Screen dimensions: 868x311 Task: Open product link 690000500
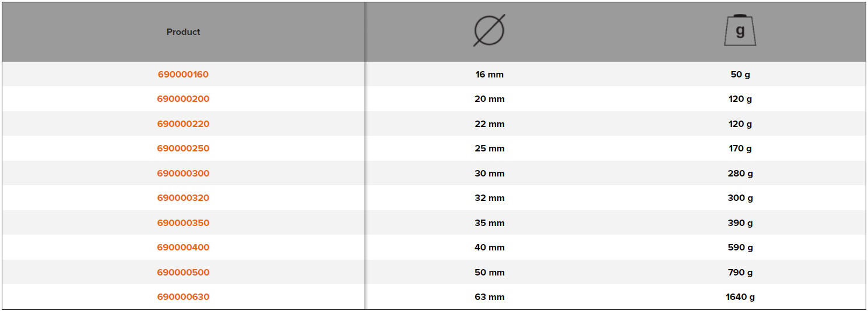183,273
